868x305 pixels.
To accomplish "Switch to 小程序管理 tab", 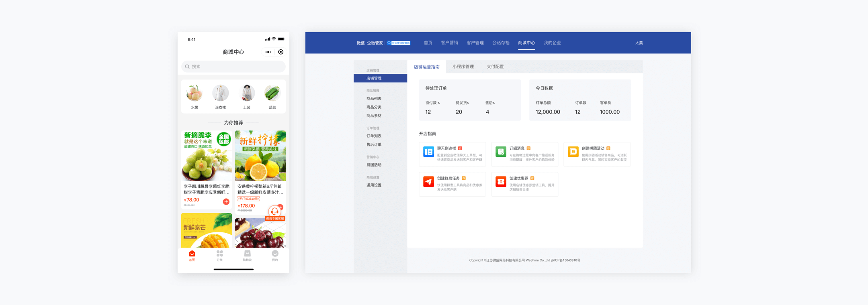I will tap(463, 67).
